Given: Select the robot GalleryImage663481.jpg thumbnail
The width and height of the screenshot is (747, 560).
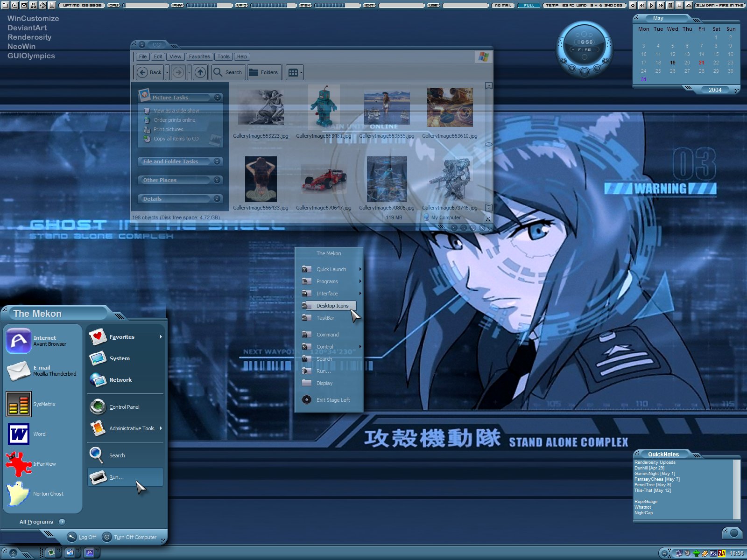Looking at the screenshot, I should (x=324, y=106).
